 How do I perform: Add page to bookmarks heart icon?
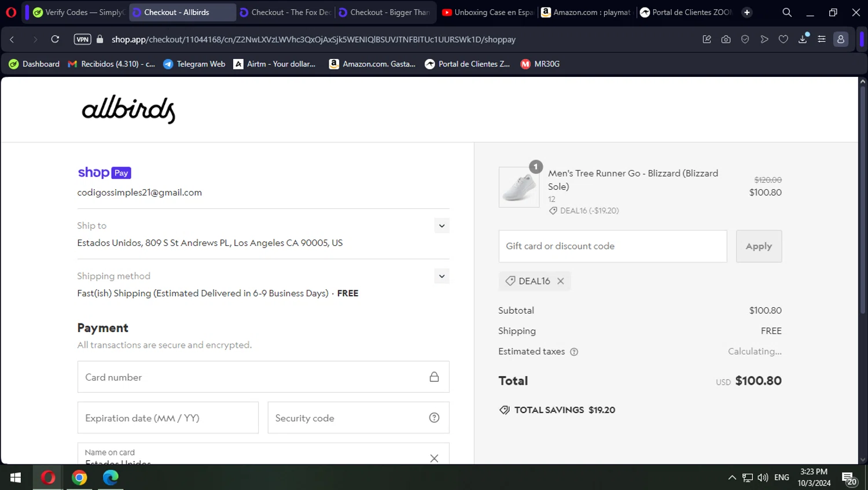pyautogui.click(x=784, y=39)
